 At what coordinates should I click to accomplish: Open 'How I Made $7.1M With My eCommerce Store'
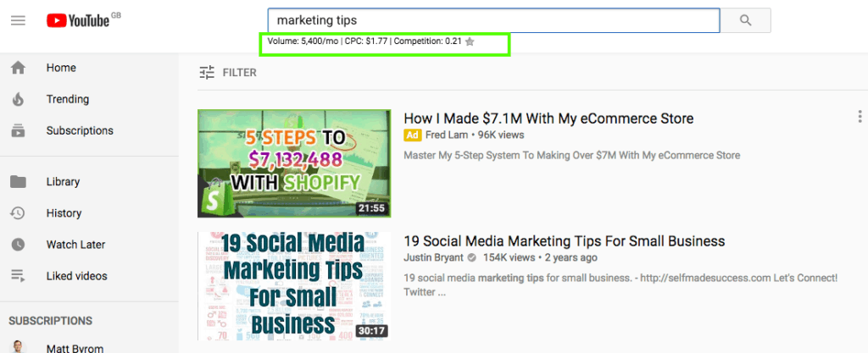[x=548, y=119]
